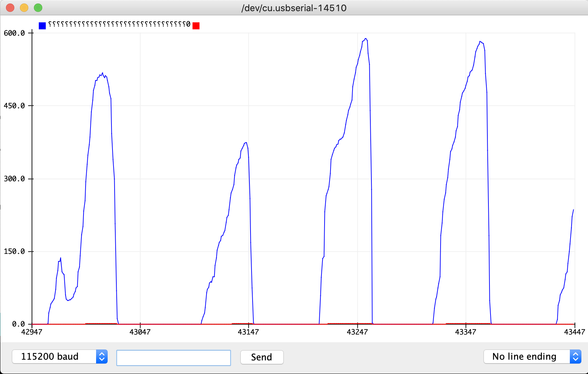Click the 300.0 y-axis label

pyautogui.click(x=14, y=179)
